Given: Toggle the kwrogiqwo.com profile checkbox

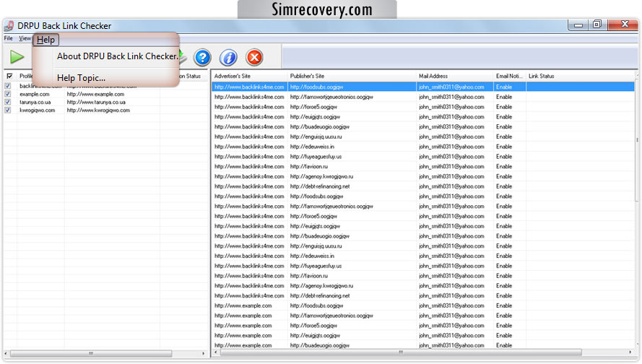Looking at the screenshot, I should 8,110.
